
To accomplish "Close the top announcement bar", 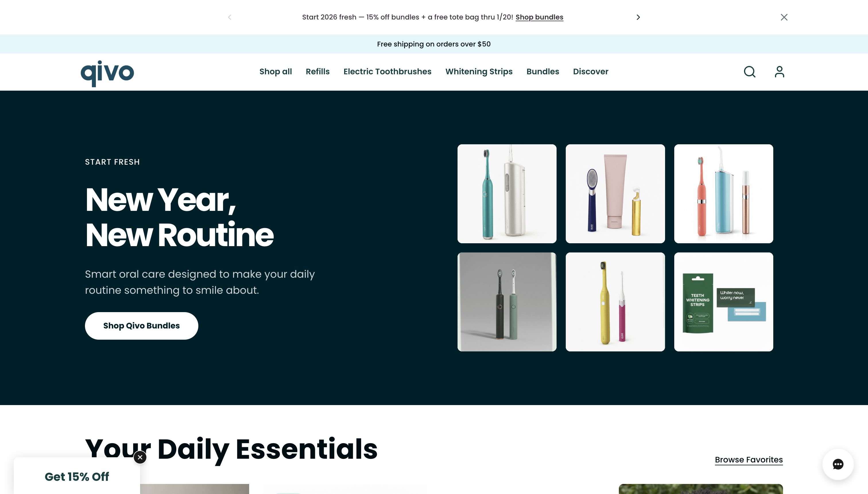I will 784,17.
